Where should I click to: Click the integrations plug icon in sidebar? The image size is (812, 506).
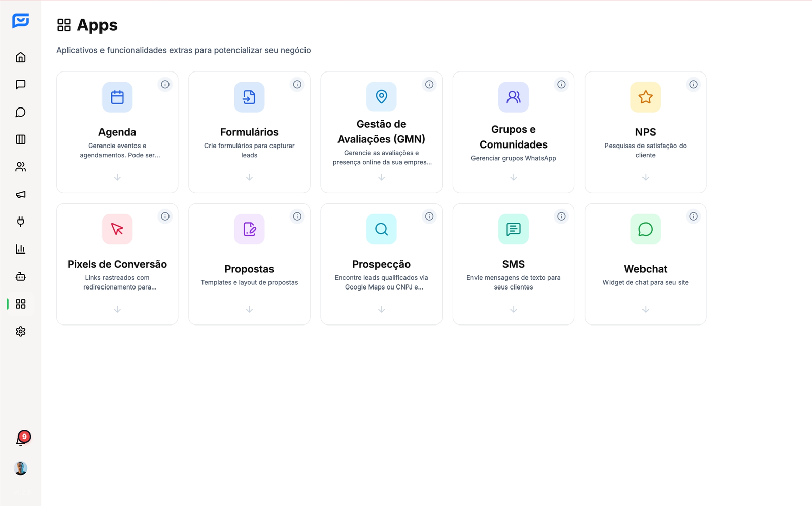[20, 222]
